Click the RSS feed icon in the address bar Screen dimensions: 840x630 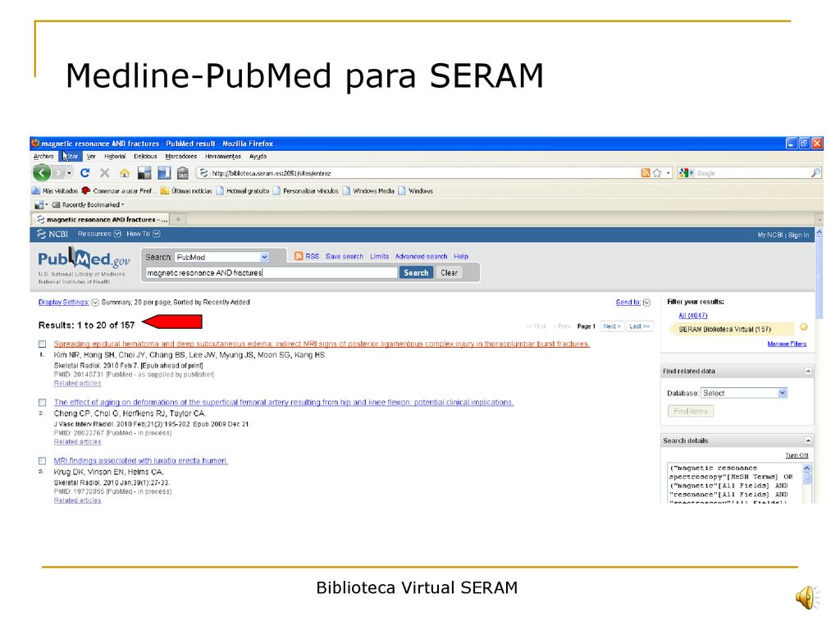coord(646,173)
